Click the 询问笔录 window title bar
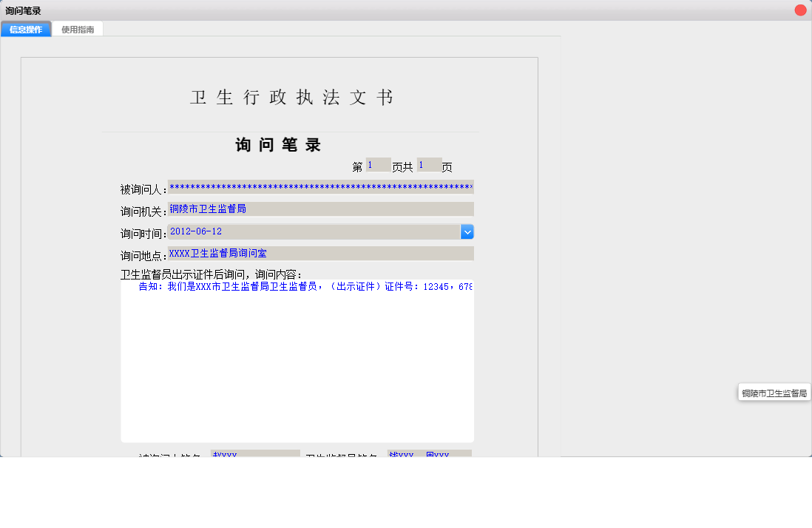The height and width of the screenshot is (528, 812). point(296,10)
